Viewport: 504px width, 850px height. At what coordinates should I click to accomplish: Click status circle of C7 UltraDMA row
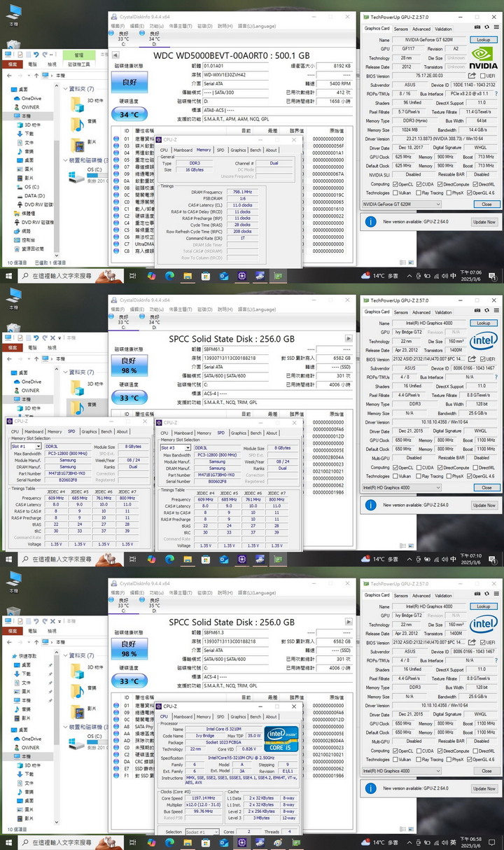118,244
